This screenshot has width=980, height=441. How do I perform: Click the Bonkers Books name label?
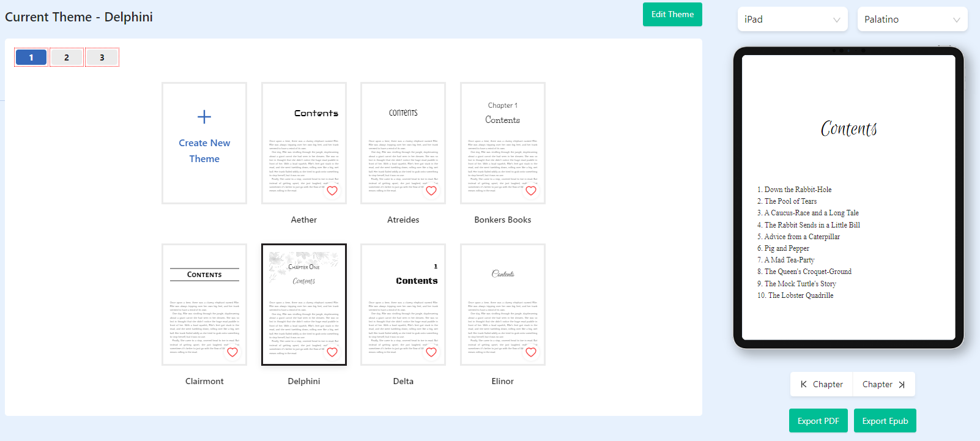[x=503, y=220]
